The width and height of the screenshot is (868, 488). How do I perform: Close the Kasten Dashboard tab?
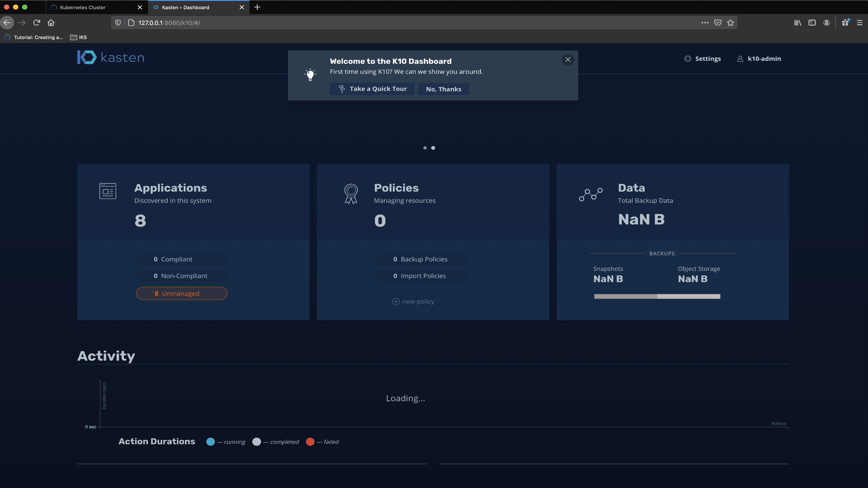(241, 7)
